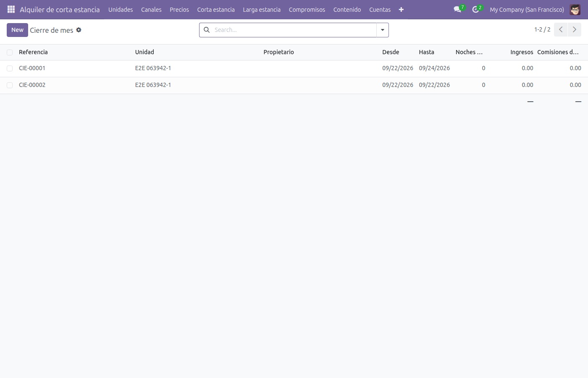588x378 pixels.
Task: Open the Canales menu
Action: click(151, 10)
